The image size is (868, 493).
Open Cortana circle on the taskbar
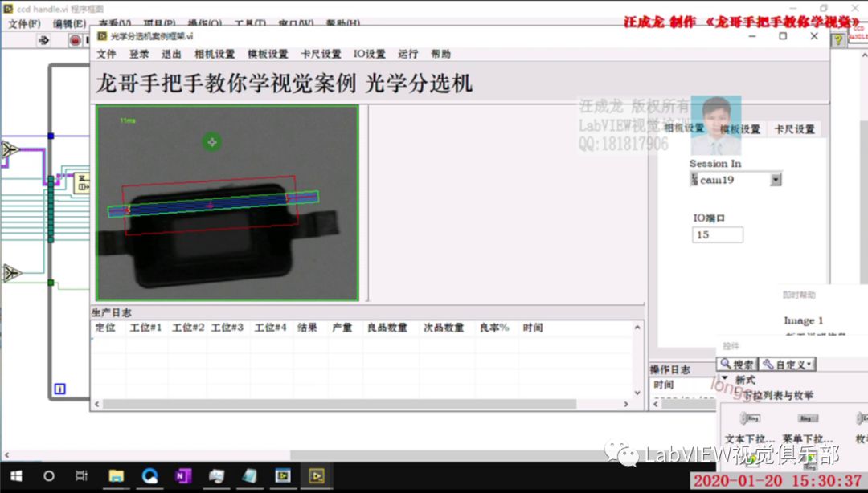(x=49, y=476)
